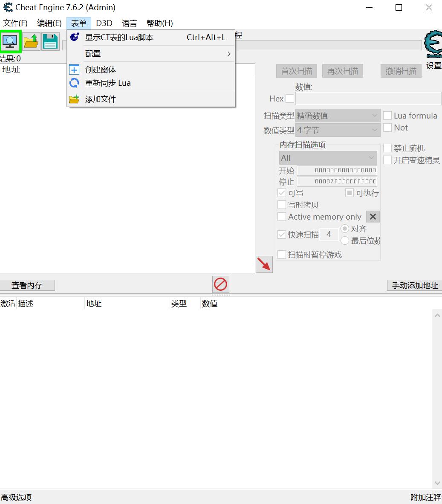Click the 手动添加地址 button
The image size is (442, 504).
[x=415, y=285]
